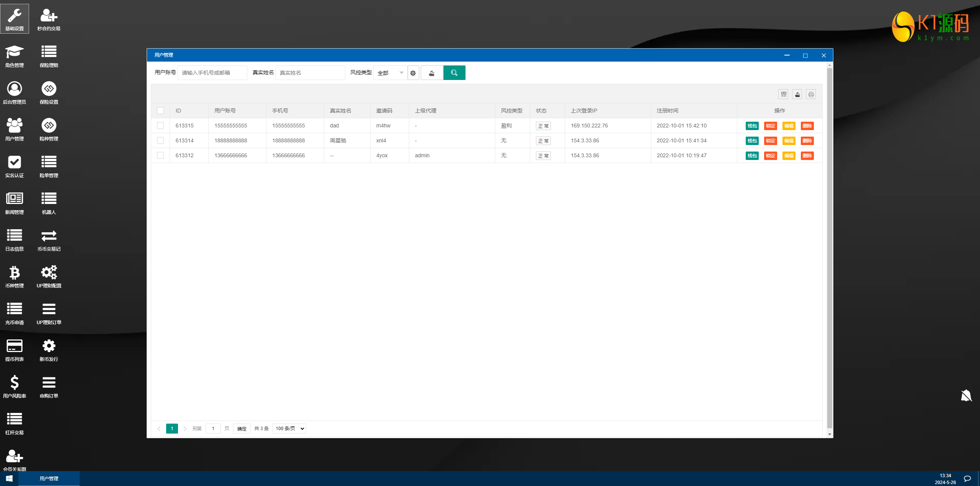Open the Windows start menu button

coord(9,479)
